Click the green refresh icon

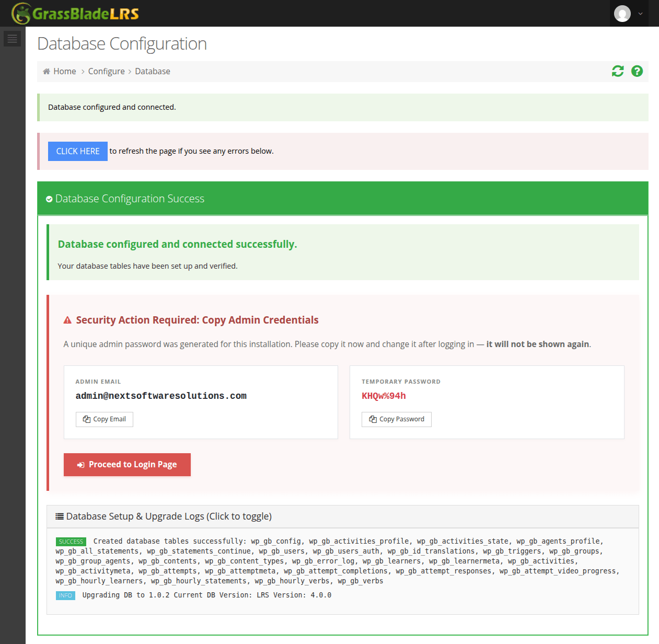click(618, 71)
